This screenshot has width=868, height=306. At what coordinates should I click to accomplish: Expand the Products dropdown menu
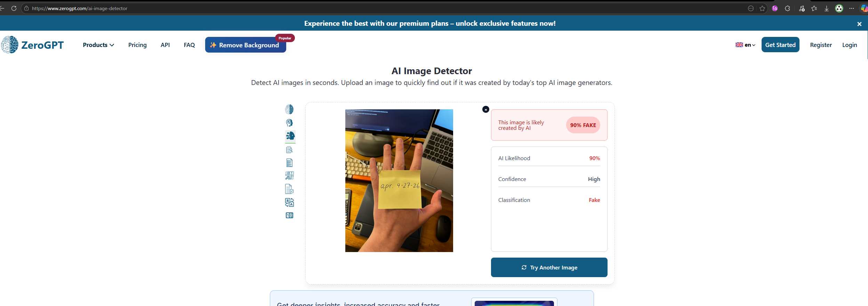pos(98,45)
